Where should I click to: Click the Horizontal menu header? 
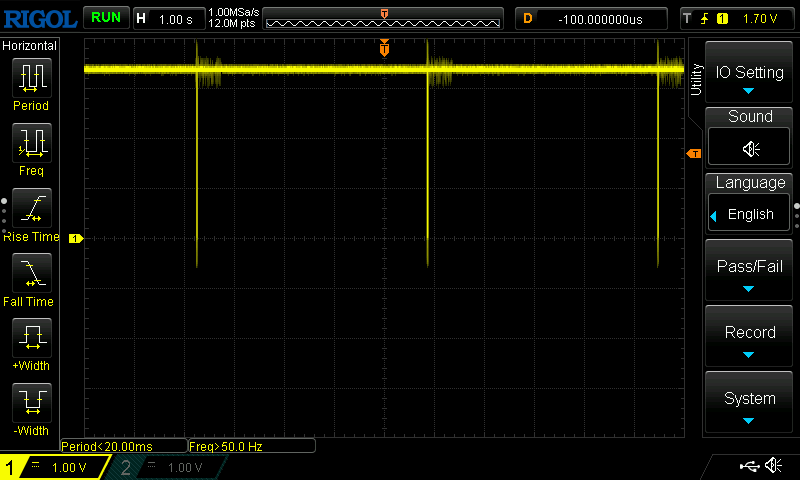[x=30, y=46]
